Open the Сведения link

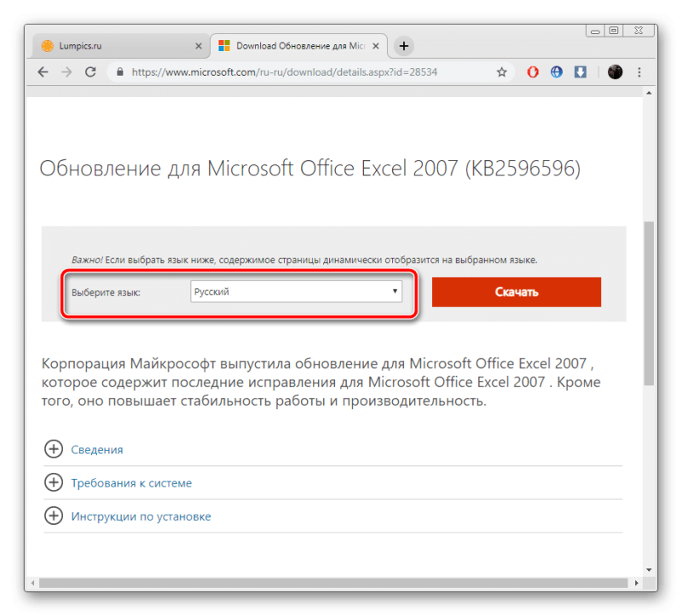[97, 450]
